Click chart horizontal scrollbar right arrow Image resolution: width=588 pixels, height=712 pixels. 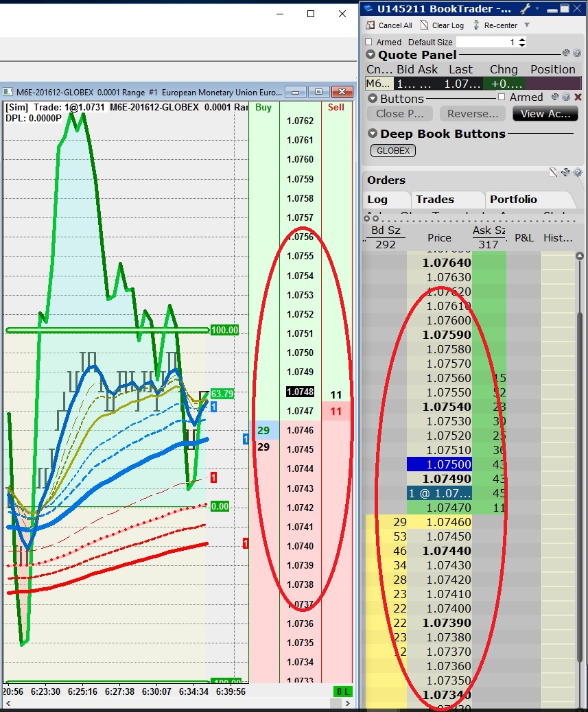[x=347, y=703]
